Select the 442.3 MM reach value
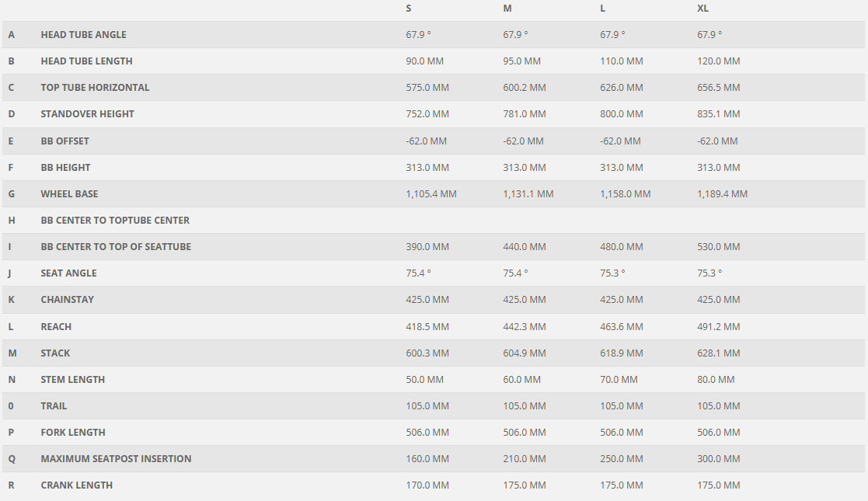The image size is (868, 501). (525, 327)
